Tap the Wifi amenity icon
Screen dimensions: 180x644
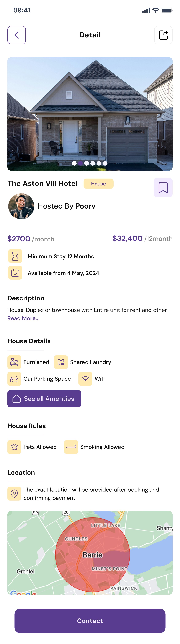(x=85, y=379)
